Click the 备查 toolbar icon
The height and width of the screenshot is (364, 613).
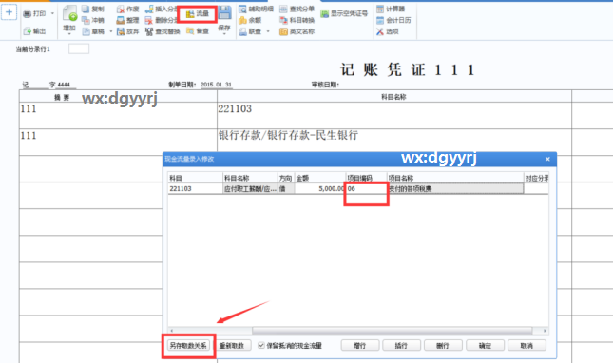(190, 30)
